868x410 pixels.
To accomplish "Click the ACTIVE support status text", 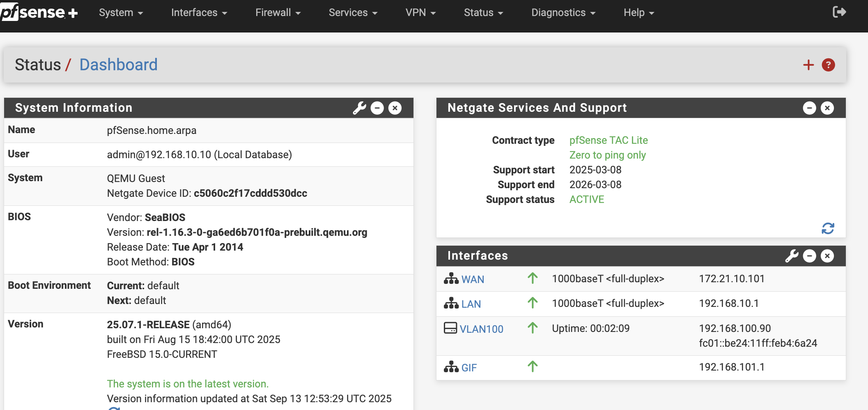I will (587, 200).
